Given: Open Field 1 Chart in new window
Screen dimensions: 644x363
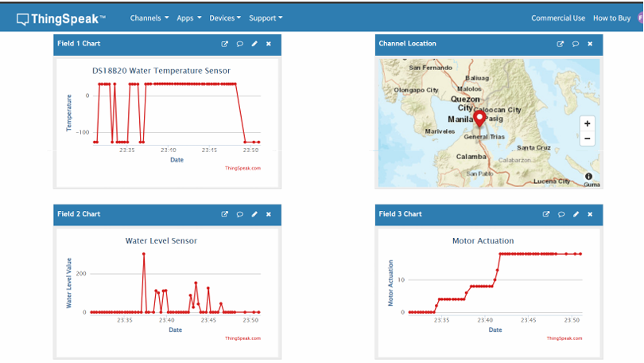Looking at the screenshot, I should [x=225, y=44].
